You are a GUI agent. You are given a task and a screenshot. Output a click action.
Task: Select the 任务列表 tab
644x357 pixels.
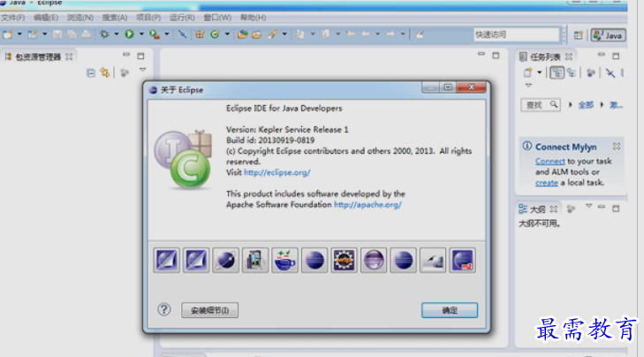[x=544, y=57]
